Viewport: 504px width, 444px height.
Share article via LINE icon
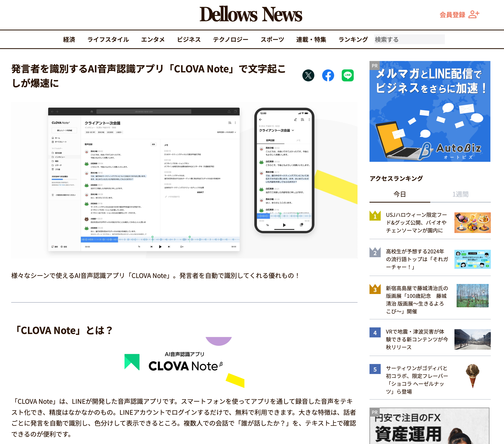(348, 76)
